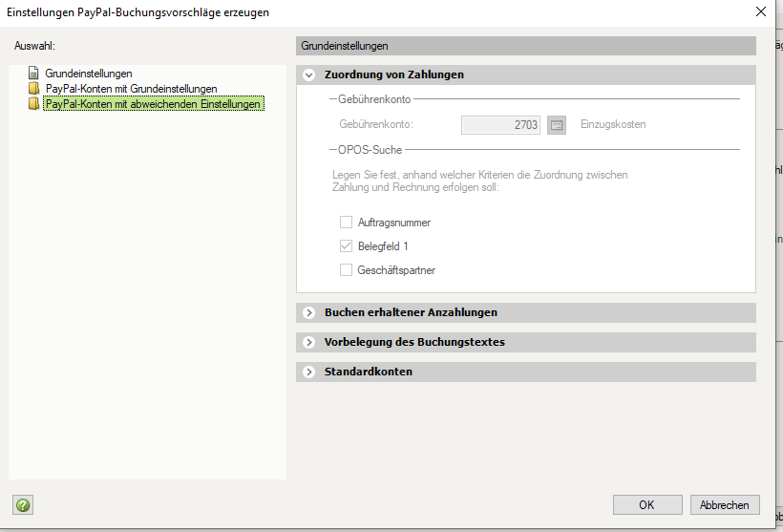Enable the Auftragsnummer checkbox
The height and width of the screenshot is (532, 783).
coord(346,223)
